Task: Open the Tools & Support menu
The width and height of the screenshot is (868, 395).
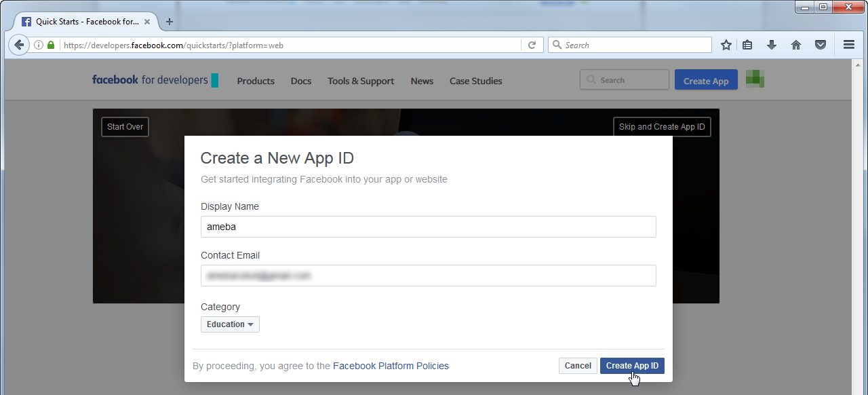Action: coord(361,81)
